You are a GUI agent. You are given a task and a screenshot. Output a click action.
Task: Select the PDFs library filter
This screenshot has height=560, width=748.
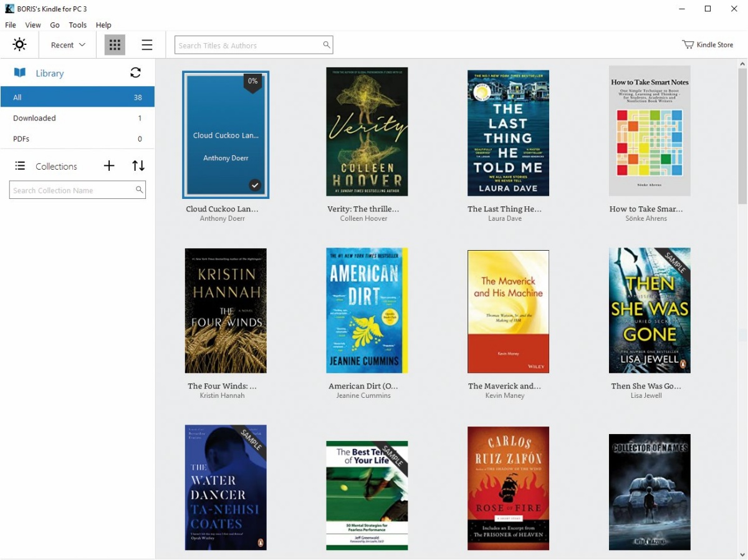[x=77, y=138]
